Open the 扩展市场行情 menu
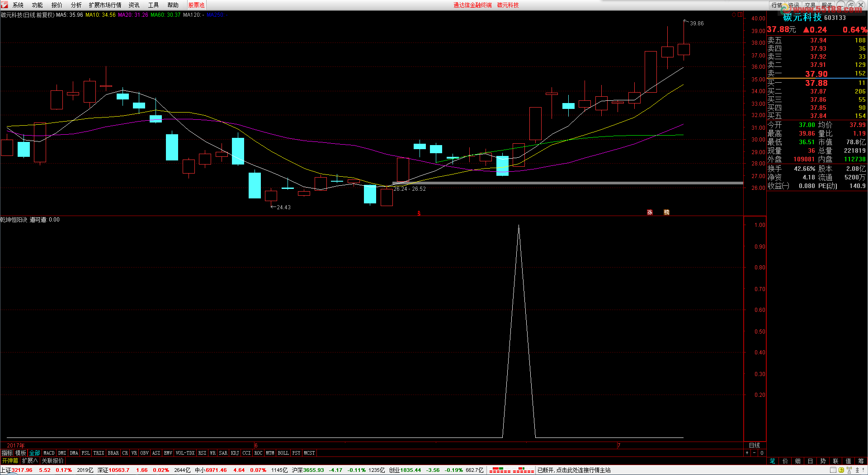The width and height of the screenshot is (868, 475). 105,5
